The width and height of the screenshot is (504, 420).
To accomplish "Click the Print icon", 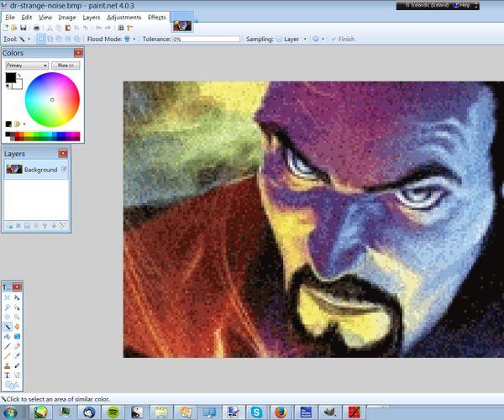I will (36, 28).
